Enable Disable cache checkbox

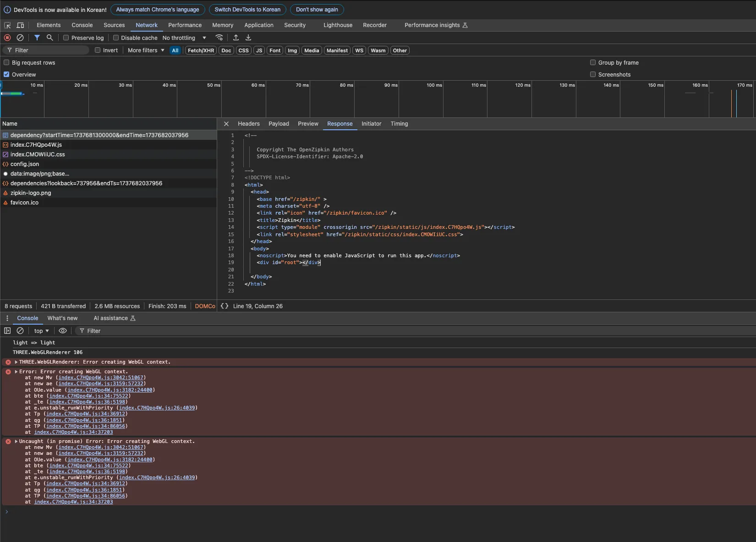click(116, 38)
